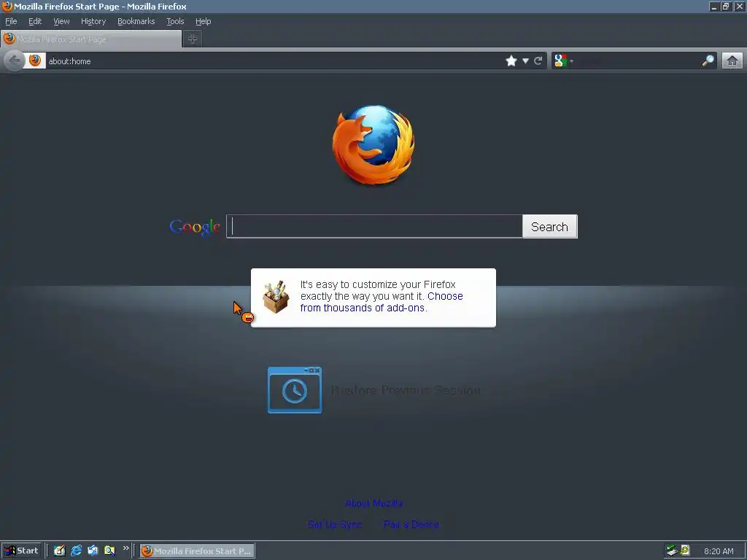Viewport: 747px width, 560px height.
Task: Open the Start menu
Action: (x=21, y=551)
